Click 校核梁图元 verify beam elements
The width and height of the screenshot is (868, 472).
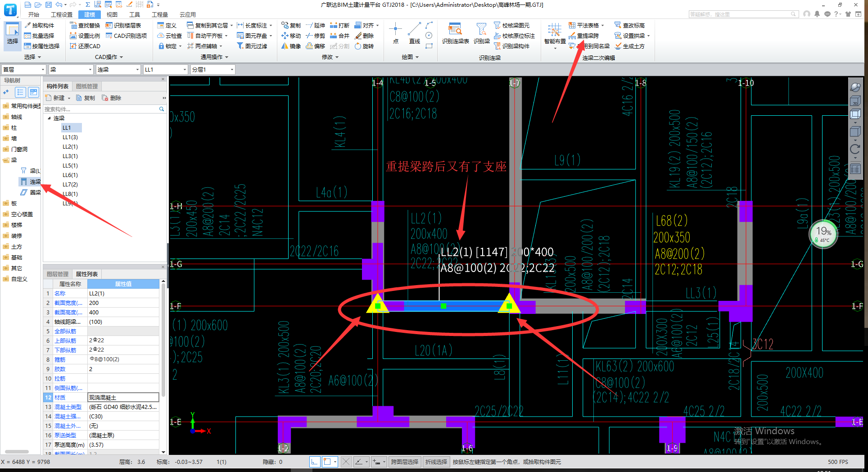tap(511, 25)
